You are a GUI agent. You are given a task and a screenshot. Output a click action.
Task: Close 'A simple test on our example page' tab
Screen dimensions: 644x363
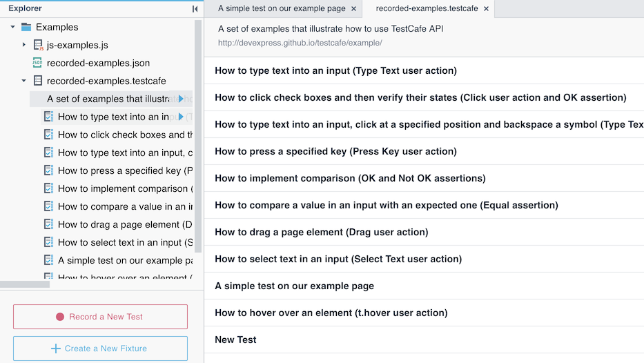click(x=354, y=9)
